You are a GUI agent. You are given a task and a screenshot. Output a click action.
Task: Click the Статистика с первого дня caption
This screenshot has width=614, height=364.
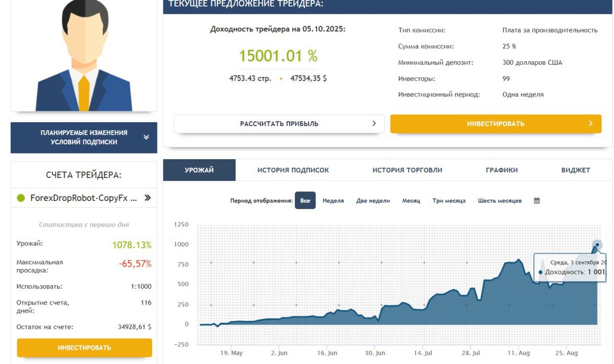point(84,224)
